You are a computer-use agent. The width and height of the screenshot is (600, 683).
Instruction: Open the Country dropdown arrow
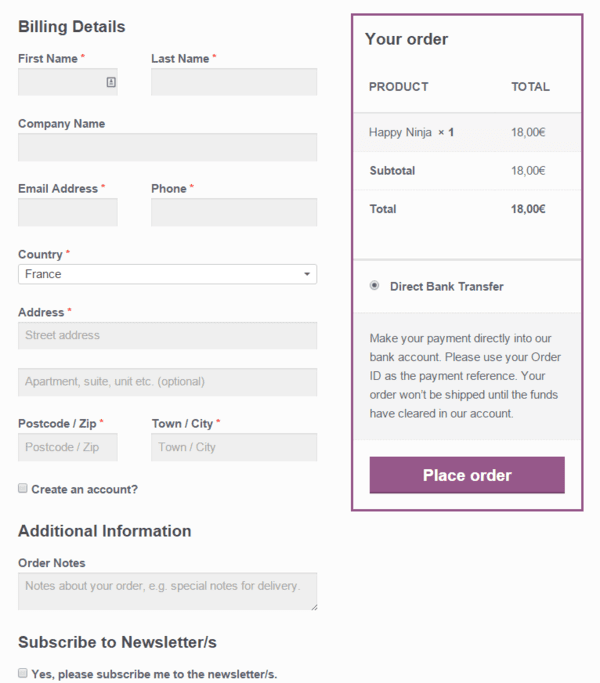pos(306,274)
